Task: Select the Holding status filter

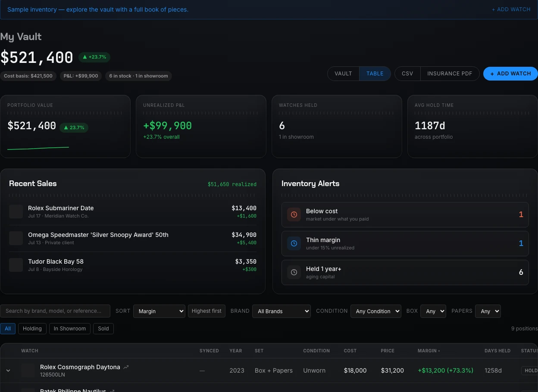Action: tap(32, 329)
